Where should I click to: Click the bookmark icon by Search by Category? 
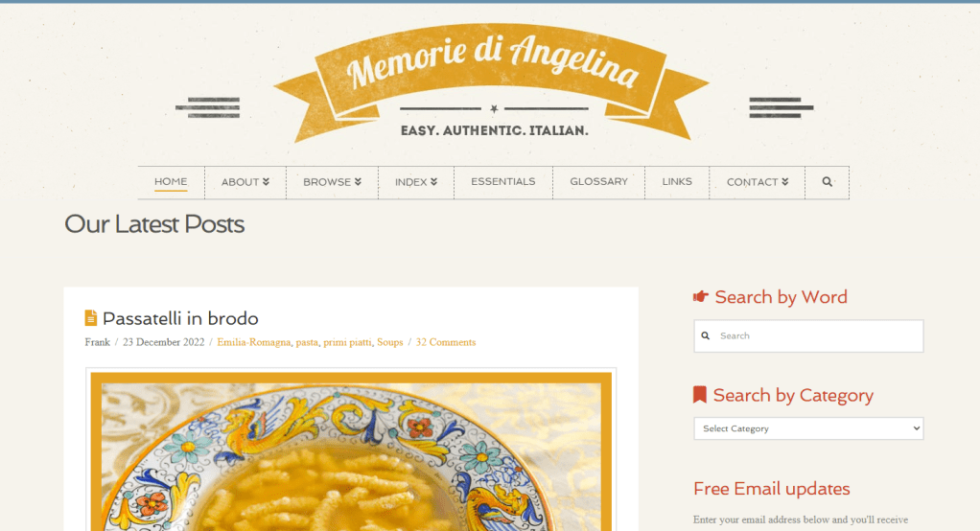699,394
